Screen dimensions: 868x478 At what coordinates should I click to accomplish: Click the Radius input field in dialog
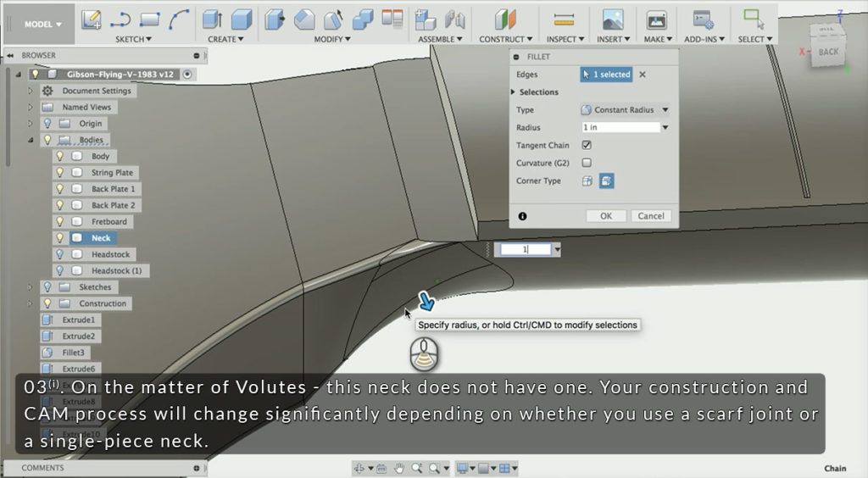click(620, 128)
